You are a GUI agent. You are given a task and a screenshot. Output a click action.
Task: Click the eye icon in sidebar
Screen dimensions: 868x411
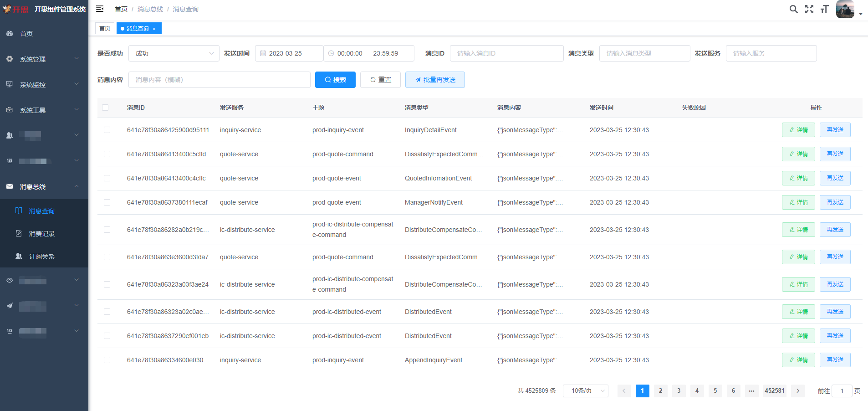click(x=10, y=280)
